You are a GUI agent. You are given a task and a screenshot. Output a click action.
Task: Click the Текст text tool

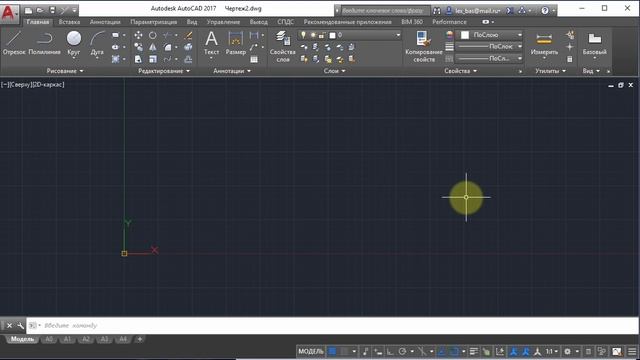[x=211, y=43]
